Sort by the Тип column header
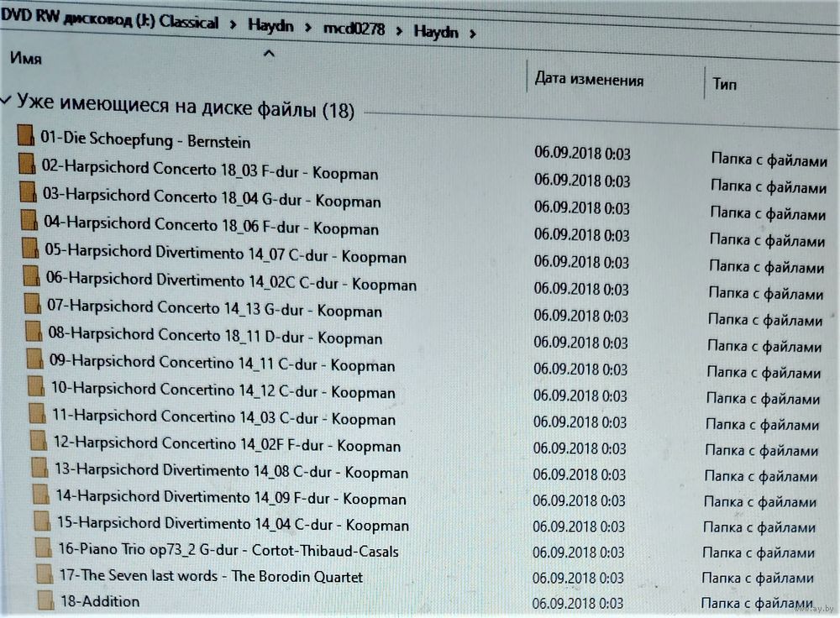 click(724, 84)
